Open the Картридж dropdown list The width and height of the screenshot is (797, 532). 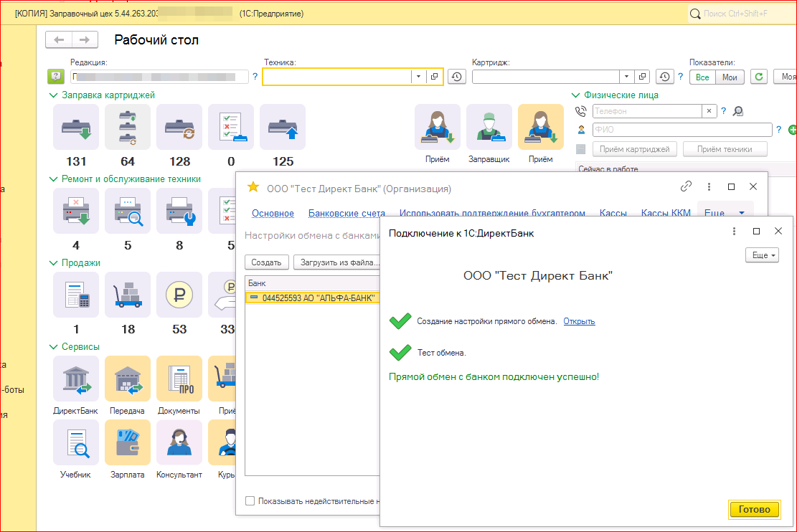tap(626, 77)
